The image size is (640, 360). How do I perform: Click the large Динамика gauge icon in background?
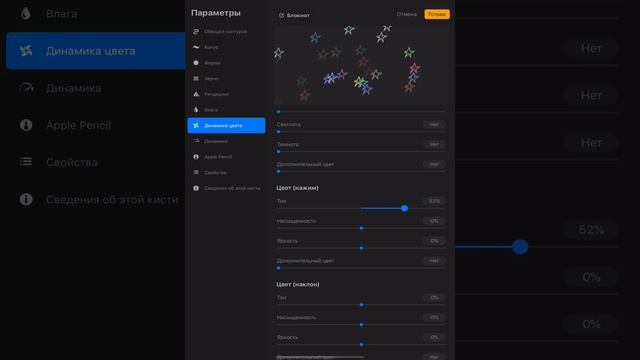pyautogui.click(x=26, y=88)
